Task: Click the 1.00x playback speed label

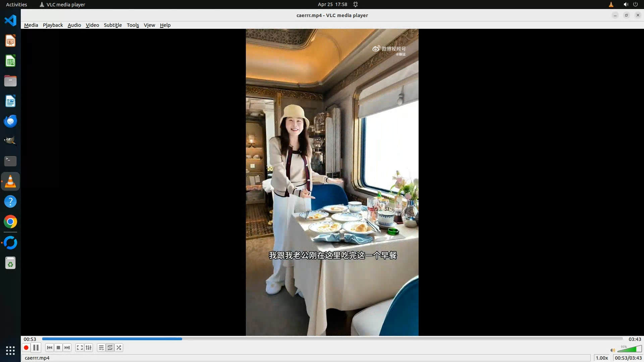Action: tap(602, 358)
